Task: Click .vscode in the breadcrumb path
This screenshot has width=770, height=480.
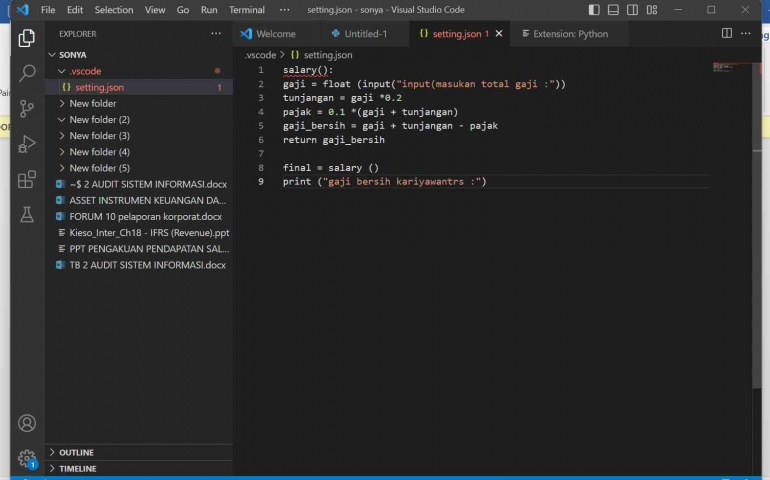Action: click(x=260, y=55)
